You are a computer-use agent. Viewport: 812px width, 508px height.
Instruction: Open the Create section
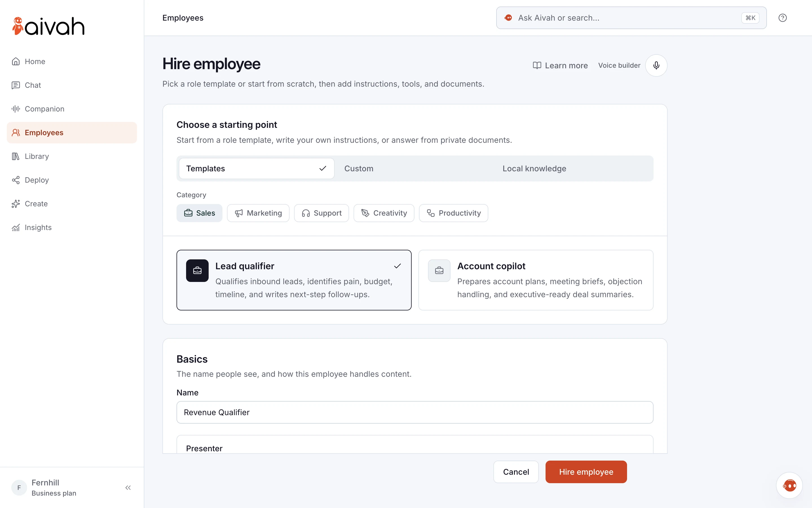tap(72, 203)
